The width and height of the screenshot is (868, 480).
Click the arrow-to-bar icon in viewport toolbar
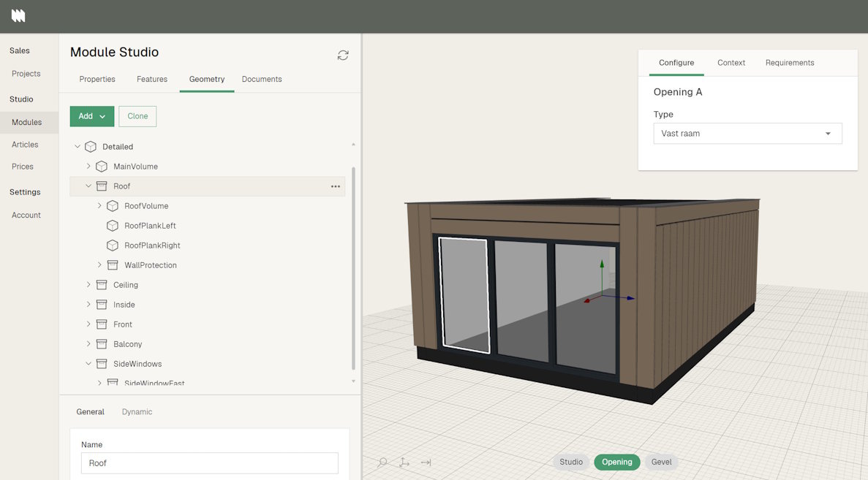point(426,462)
